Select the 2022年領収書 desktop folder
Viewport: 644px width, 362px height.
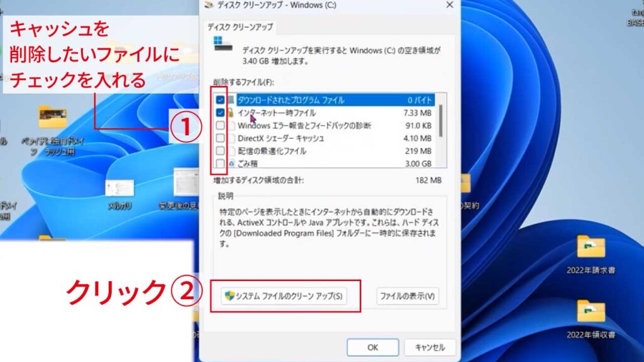[591, 318]
